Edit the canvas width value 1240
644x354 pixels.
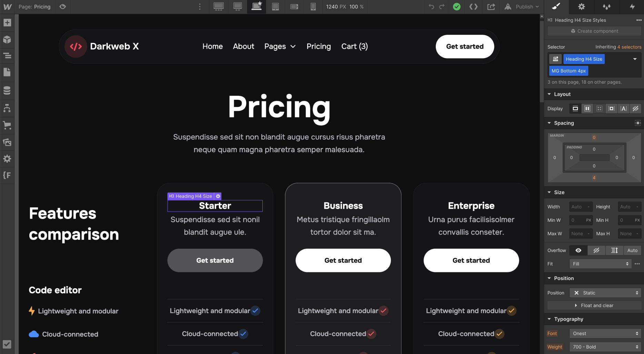332,7
